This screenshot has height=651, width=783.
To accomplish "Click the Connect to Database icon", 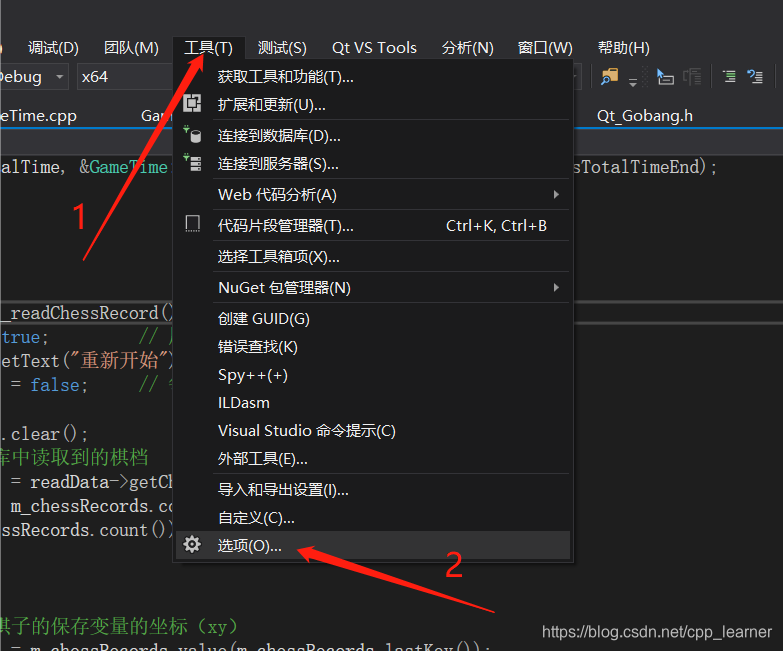I will [x=192, y=134].
